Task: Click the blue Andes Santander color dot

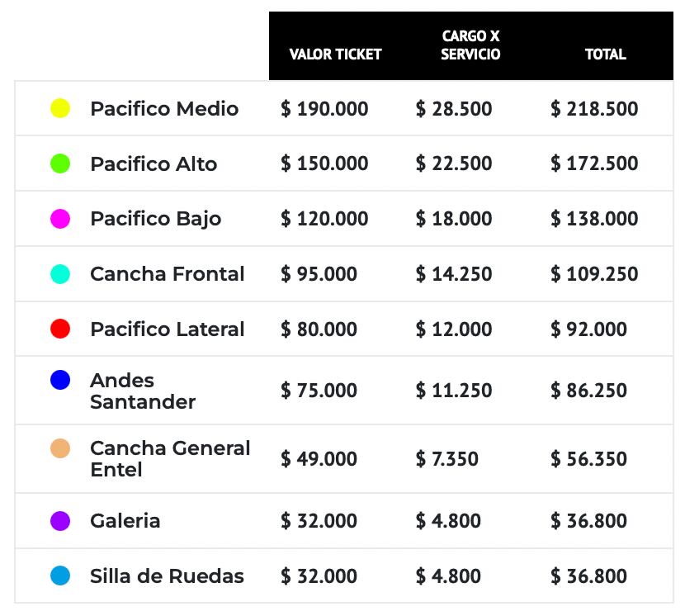Action: (60, 380)
